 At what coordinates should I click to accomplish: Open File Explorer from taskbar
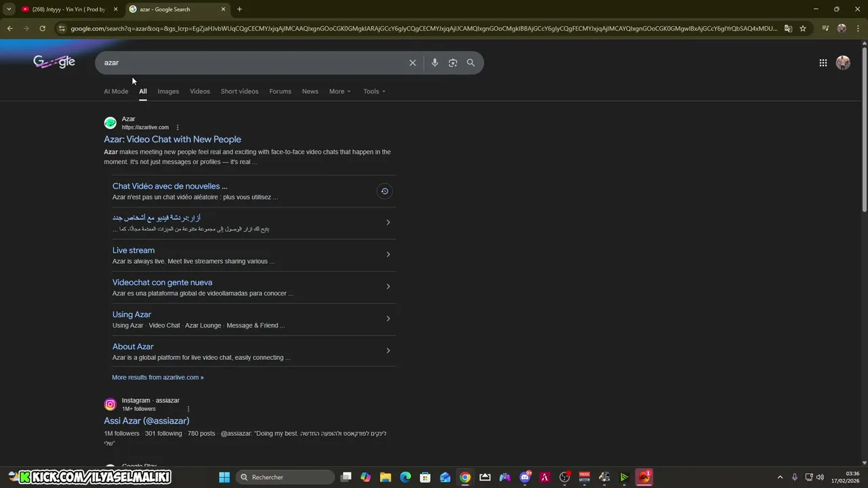pos(385,477)
